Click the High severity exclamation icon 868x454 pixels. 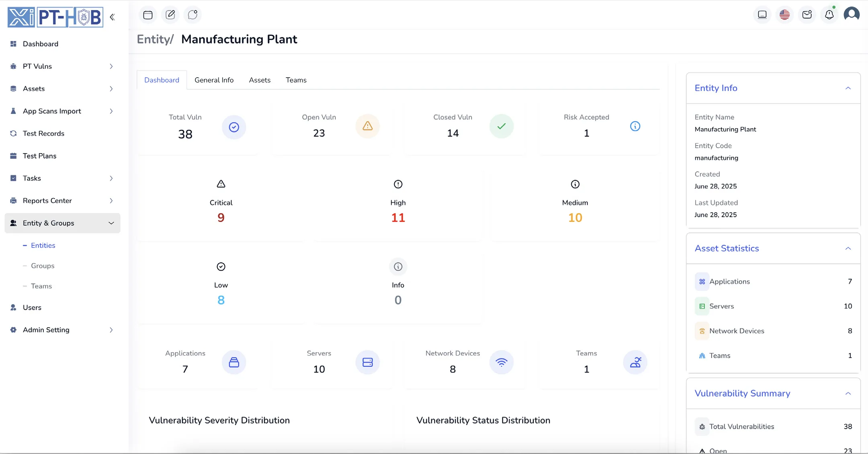click(398, 184)
